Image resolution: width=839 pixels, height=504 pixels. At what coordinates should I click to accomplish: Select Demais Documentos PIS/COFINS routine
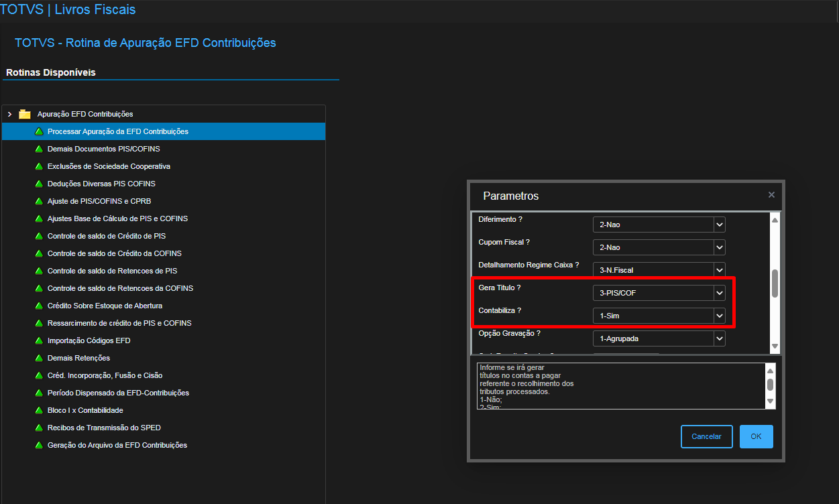click(164, 149)
